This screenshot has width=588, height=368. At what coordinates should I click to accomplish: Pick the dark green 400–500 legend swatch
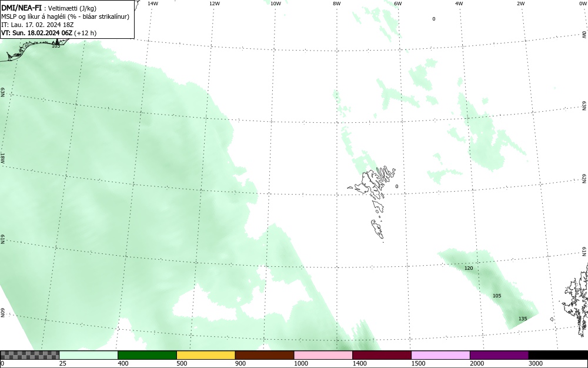[x=147, y=355]
